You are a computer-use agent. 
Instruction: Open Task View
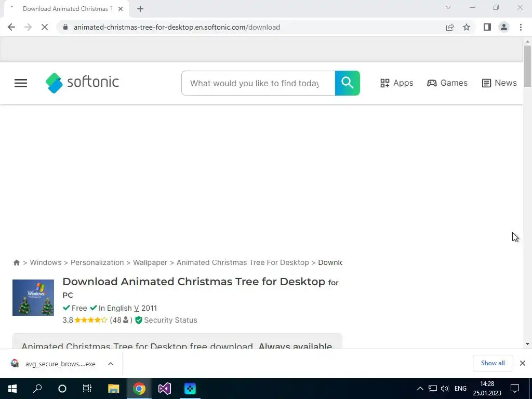pyautogui.click(x=87, y=389)
